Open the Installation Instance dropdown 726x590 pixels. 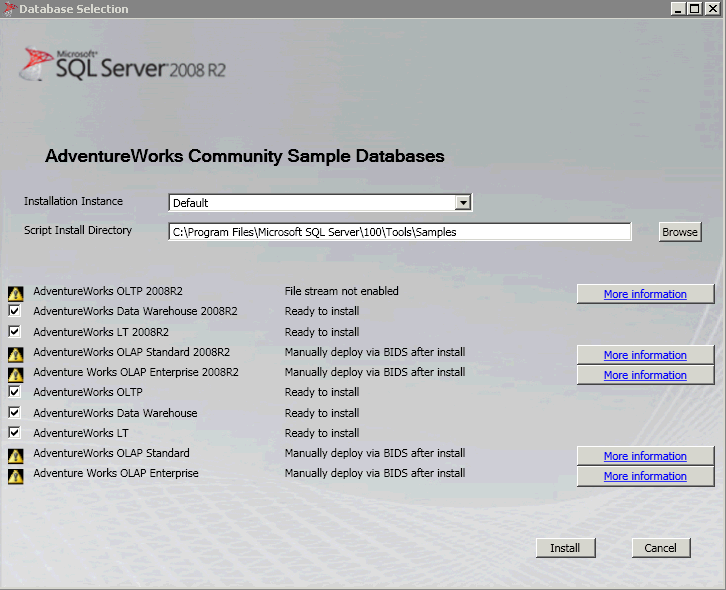click(462, 203)
